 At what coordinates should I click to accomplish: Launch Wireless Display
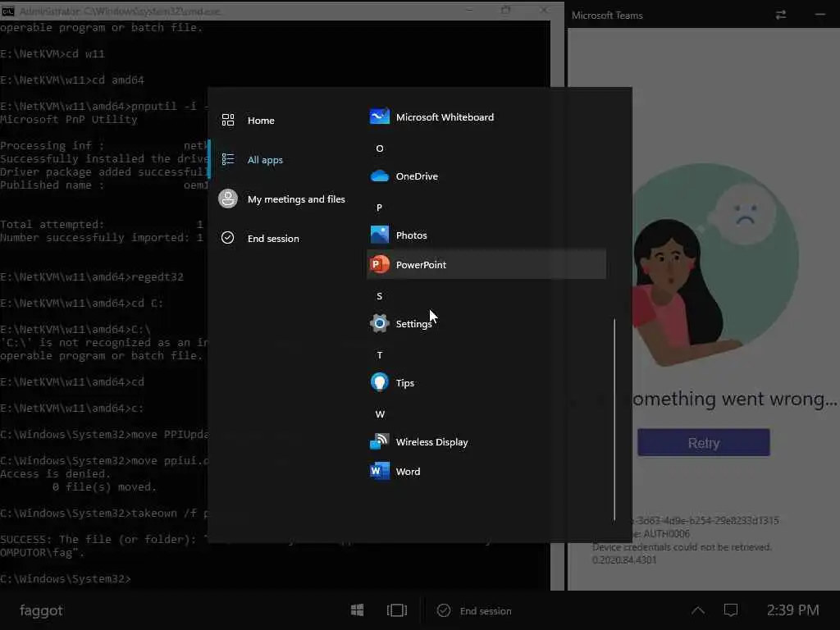(486, 442)
